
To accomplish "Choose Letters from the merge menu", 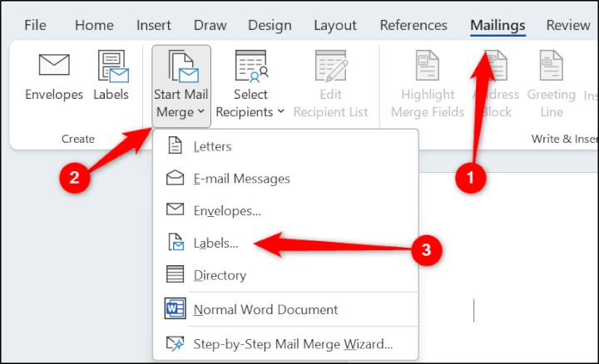I will (212, 147).
